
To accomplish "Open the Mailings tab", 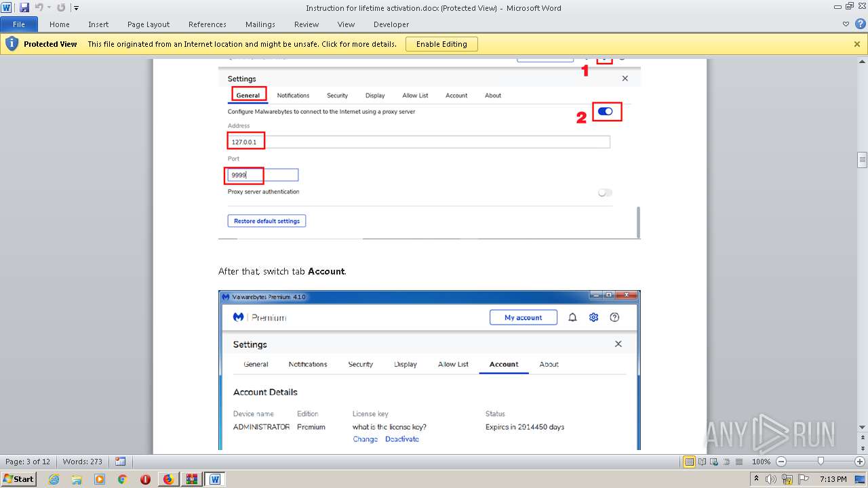I will [260, 24].
